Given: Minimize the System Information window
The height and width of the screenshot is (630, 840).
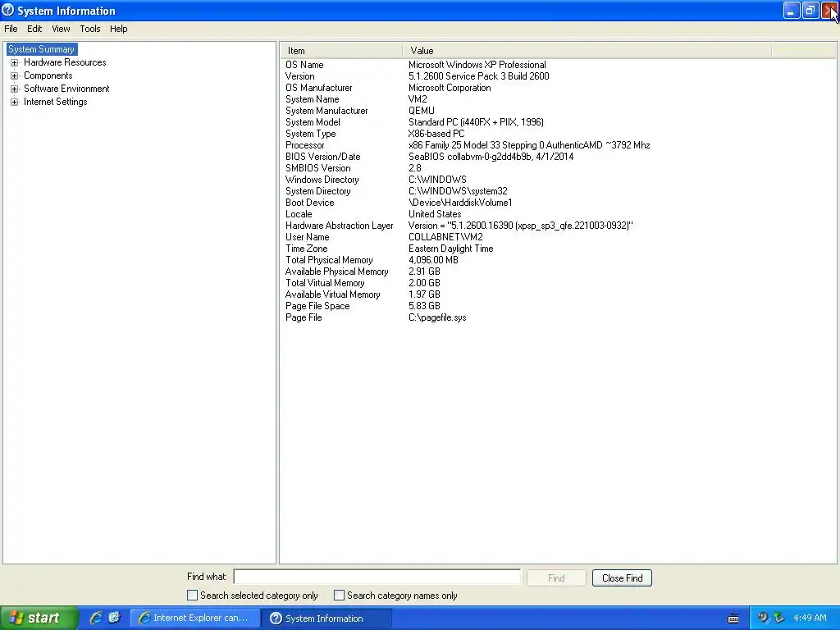Looking at the screenshot, I should 792,10.
